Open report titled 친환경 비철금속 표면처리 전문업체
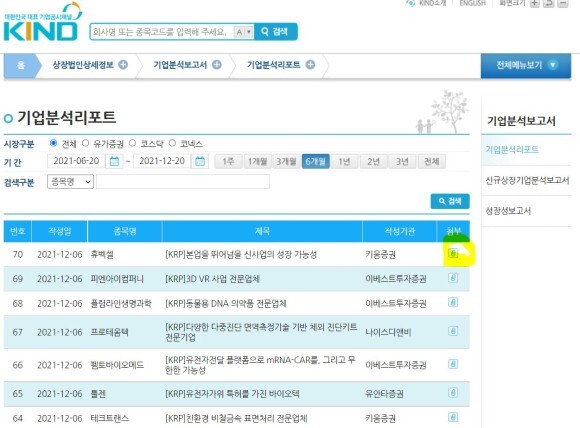Viewport: 580px width, 428px height. click(x=236, y=418)
